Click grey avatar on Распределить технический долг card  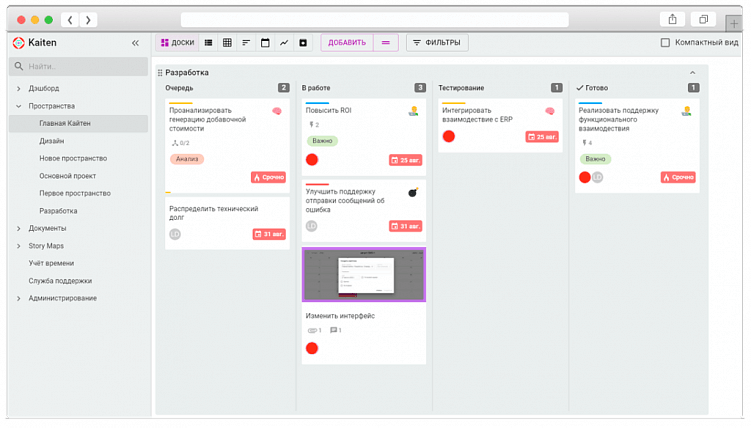[x=175, y=234]
